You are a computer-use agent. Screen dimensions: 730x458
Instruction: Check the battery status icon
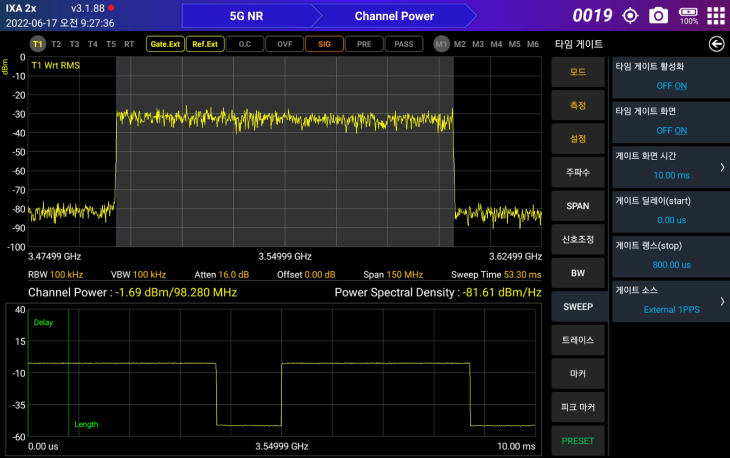point(688,16)
